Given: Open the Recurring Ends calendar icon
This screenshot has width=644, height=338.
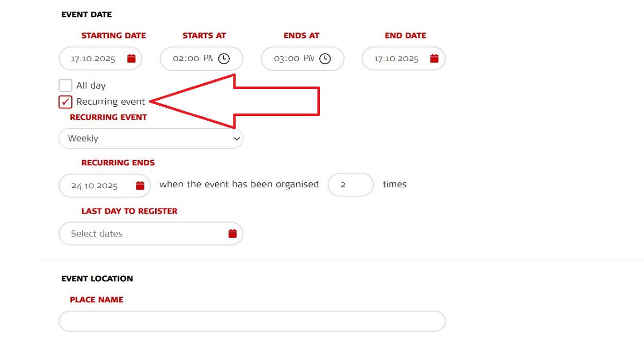Looking at the screenshot, I should tap(140, 185).
